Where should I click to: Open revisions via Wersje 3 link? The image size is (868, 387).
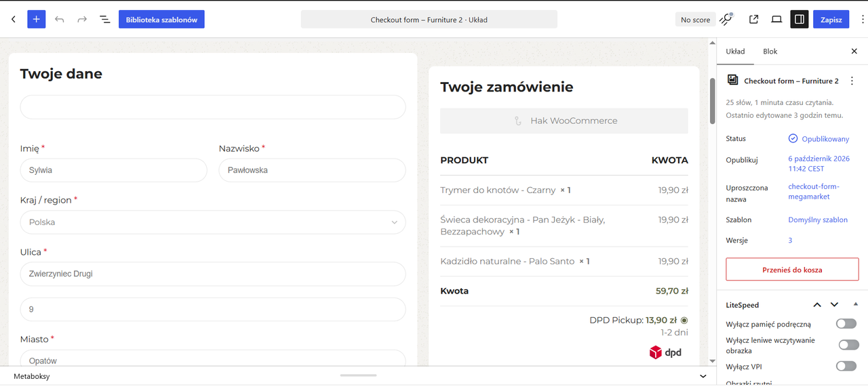[790, 241]
